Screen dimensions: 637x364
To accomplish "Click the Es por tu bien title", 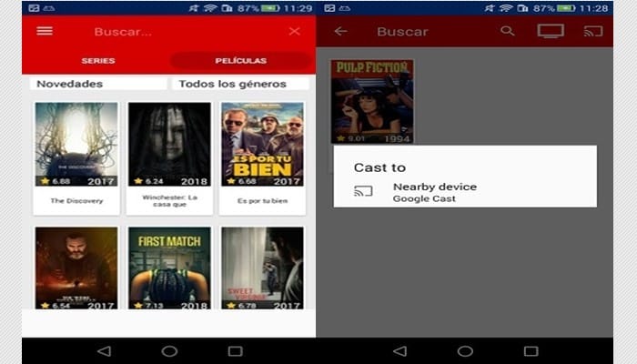I will 262,201.
